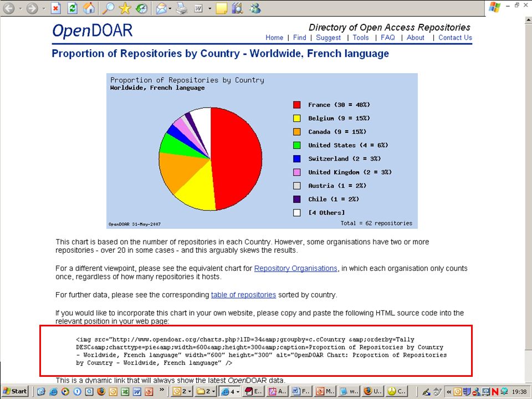532x399 pixels.
Task: Open the Contact Us link
Action: click(x=455, y=38)
